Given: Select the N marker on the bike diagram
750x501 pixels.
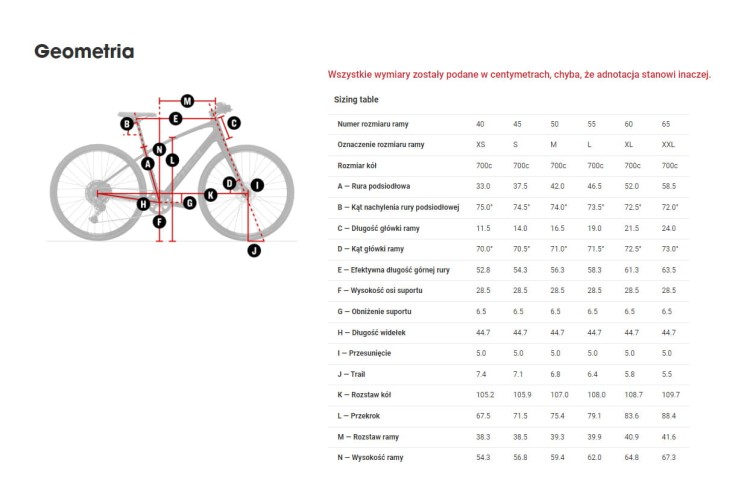Looking at the screenshot, I should (x=160, y=149).
